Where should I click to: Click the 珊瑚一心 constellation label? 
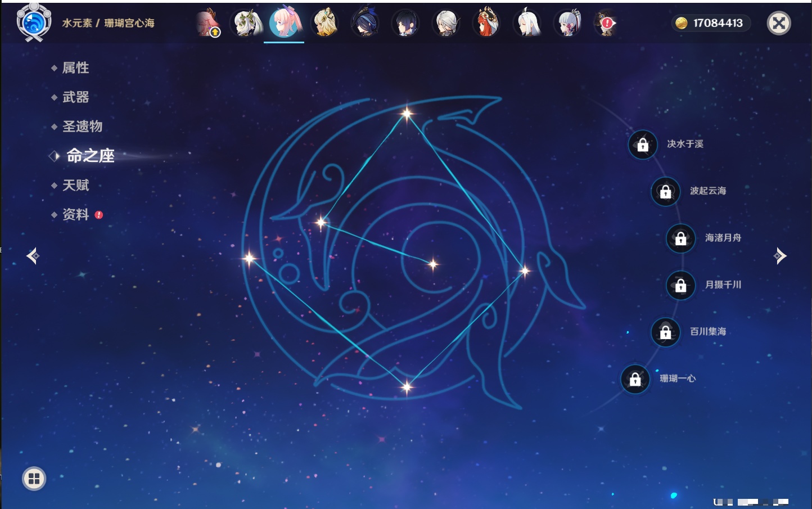click(678, 379)
